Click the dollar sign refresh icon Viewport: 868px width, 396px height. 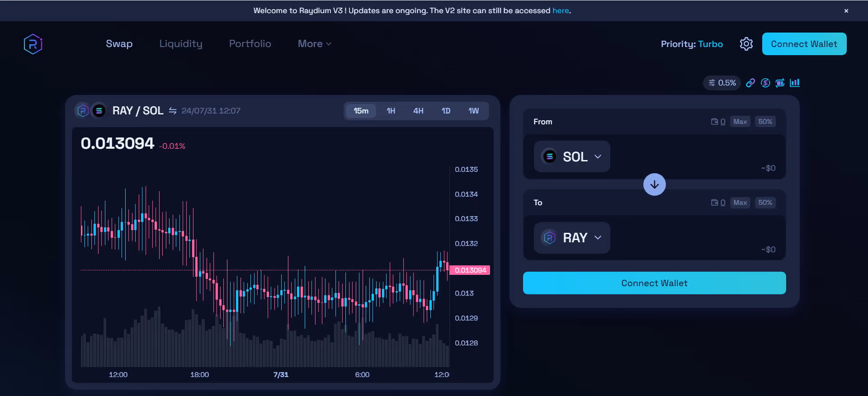765,83
